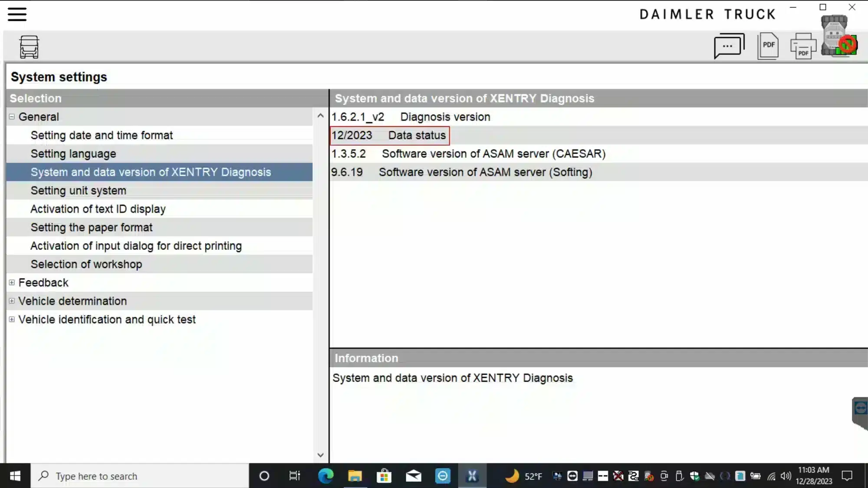Image resolution: width=868 pixels, height=488 pixels.
Task: Click the truck vehicle icon
Action: point(29,47)
